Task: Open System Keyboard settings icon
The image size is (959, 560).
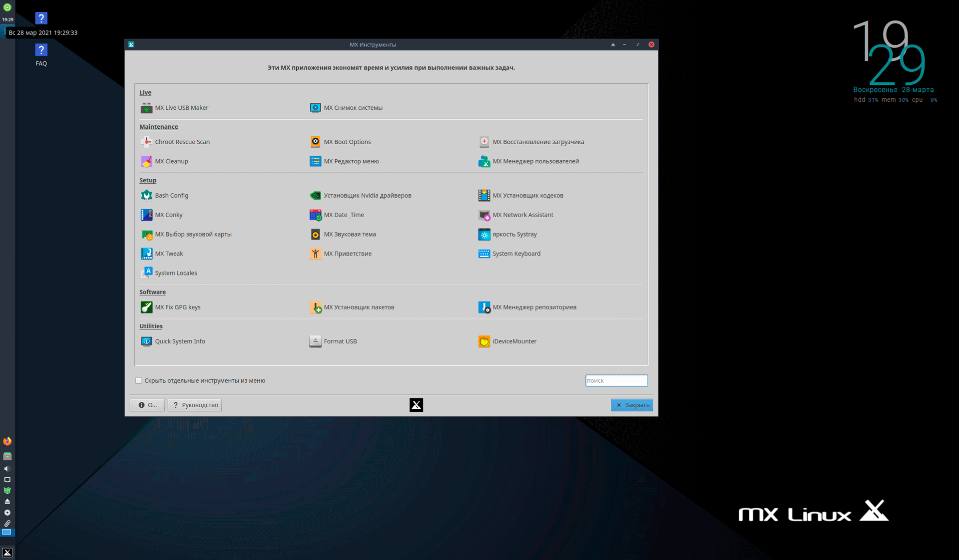Action: [484, 254]
